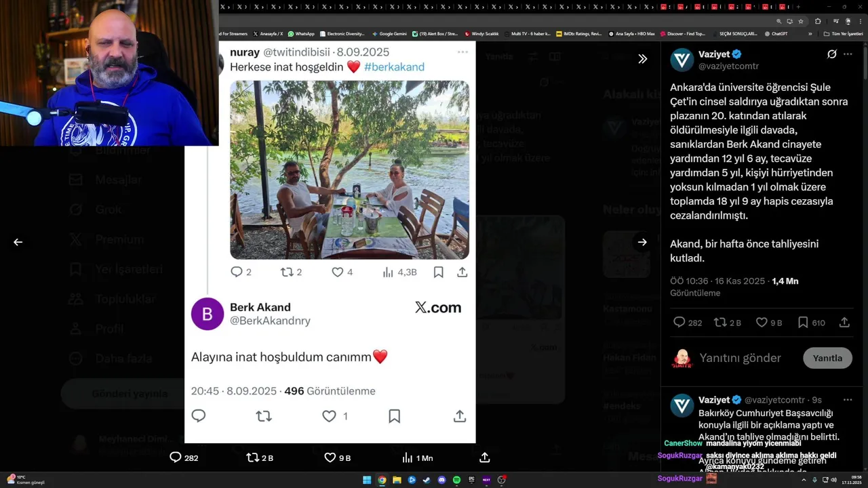Open more options on Vaziyet's tweet
868x488 pixels.
[x=848, y=54]
